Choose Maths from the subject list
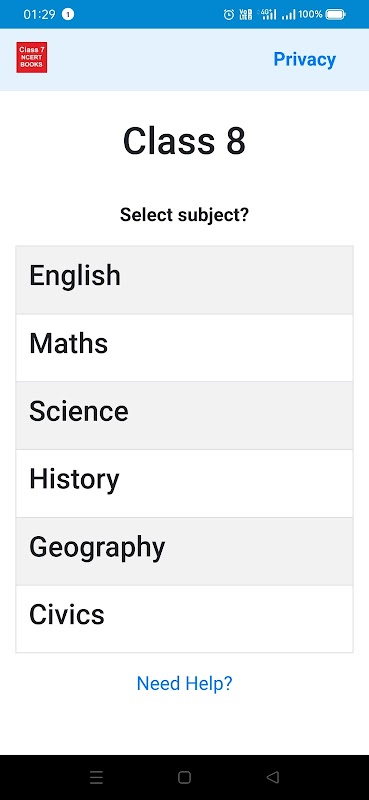Viewport: 369px width, 800px height. click(184, 348)
